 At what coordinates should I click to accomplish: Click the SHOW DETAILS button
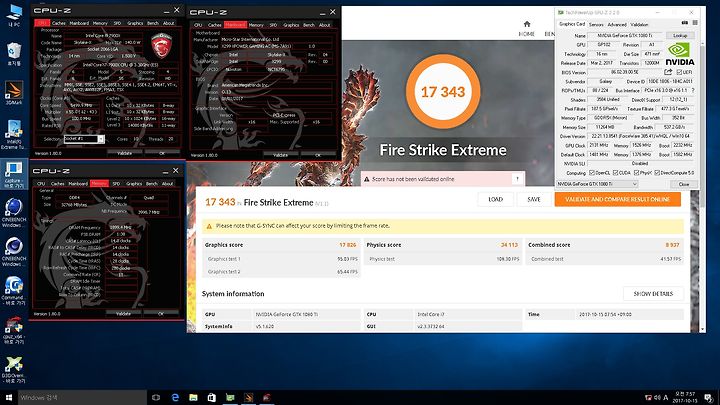653,293
